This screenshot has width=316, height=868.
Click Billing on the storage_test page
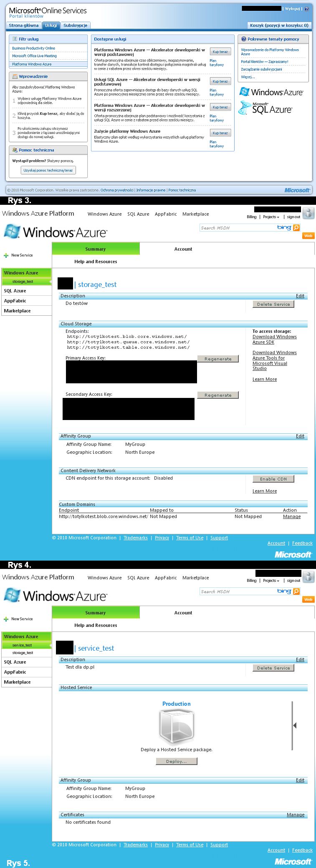click(x=251, y=217)
